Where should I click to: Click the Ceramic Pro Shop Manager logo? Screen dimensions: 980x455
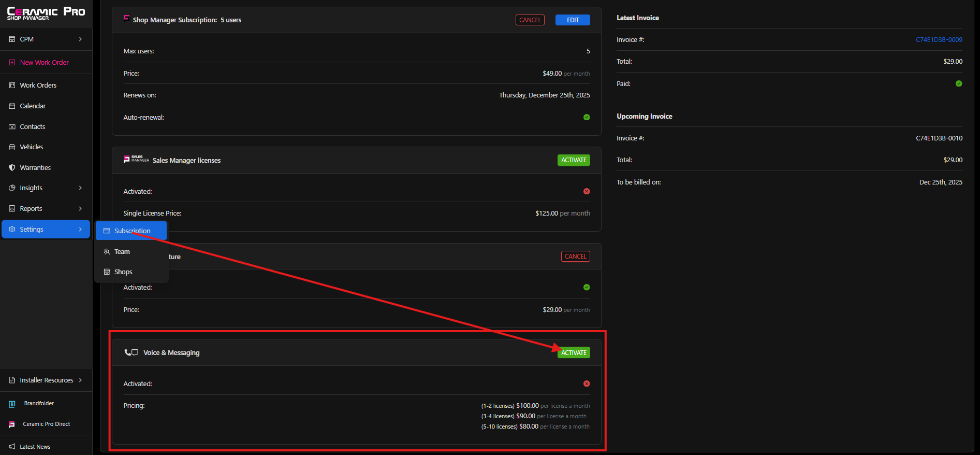[x=46, y=13]
